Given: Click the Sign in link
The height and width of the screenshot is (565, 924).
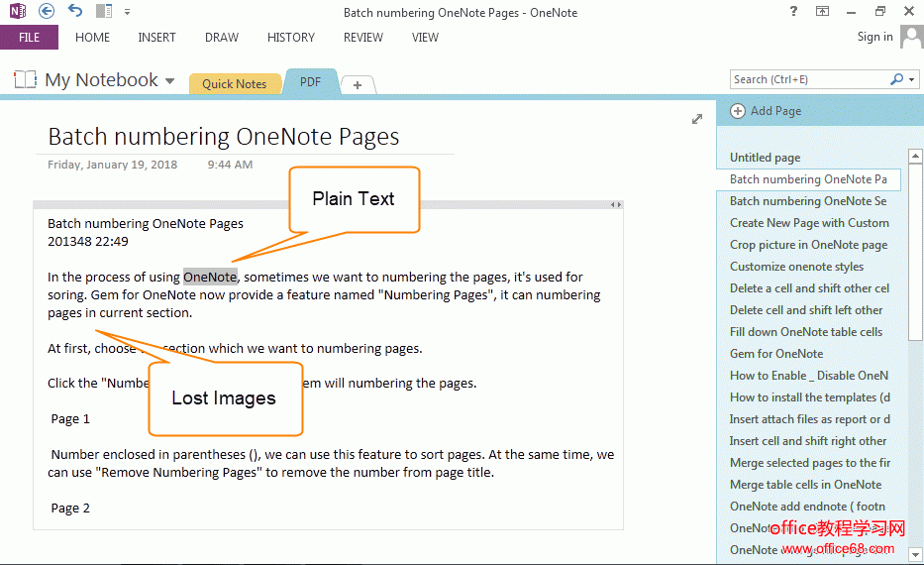Looking at the screenshot, I should click(874, 37).
